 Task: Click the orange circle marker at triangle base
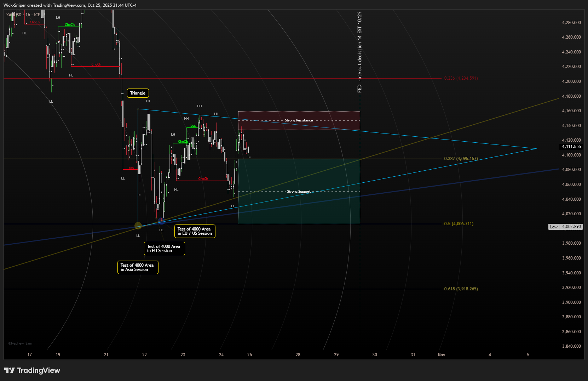138,226
